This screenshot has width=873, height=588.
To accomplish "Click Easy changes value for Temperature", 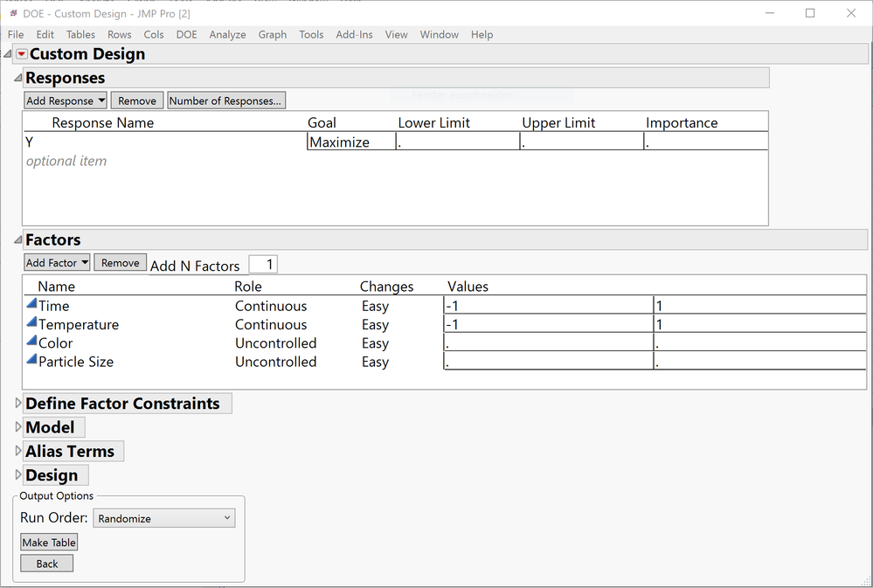I will click(x=375, y=325).
